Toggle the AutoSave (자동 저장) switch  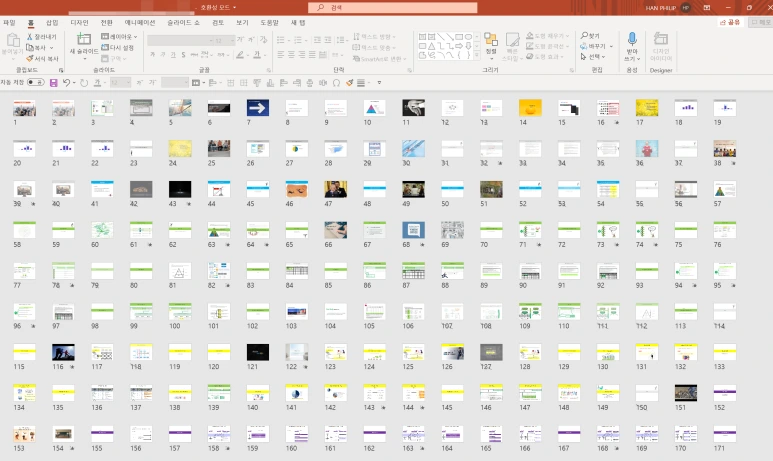[35, 82]
